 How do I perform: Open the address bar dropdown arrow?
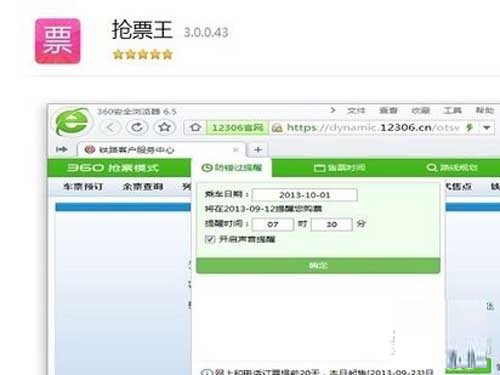[487, 128]
